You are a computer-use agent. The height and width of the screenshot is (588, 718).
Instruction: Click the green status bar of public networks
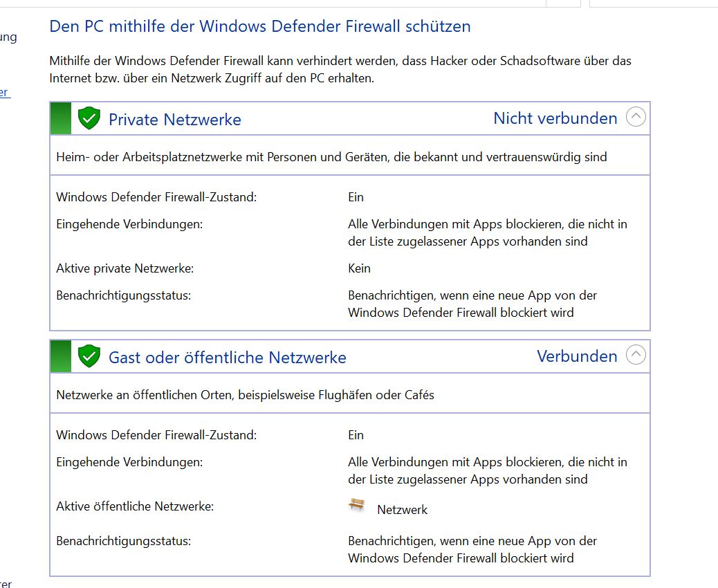[60, 356]
